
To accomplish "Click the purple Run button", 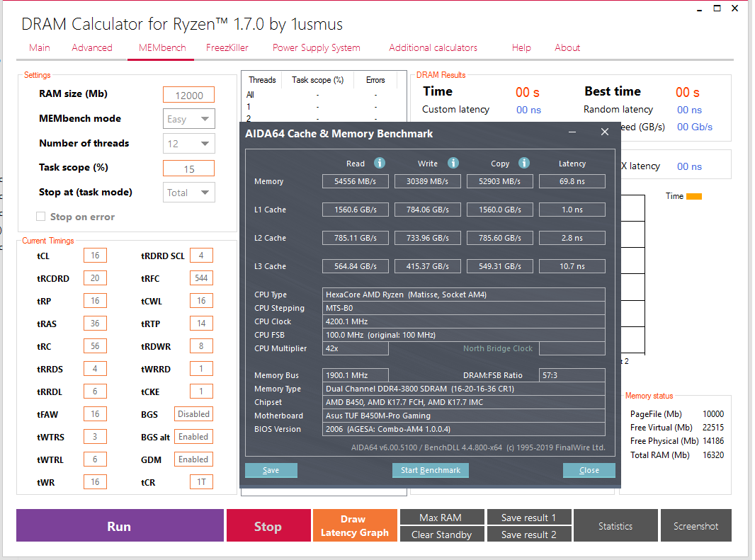I will point(120,526).
